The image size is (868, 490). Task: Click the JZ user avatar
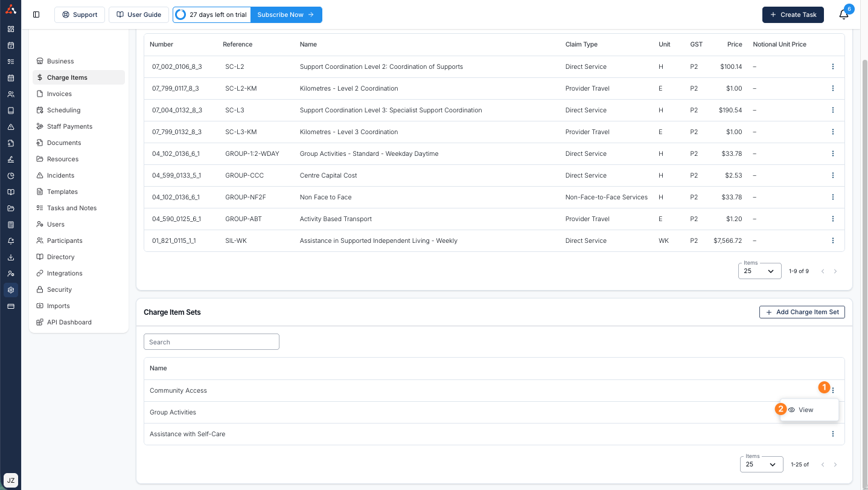click(10, 480)
